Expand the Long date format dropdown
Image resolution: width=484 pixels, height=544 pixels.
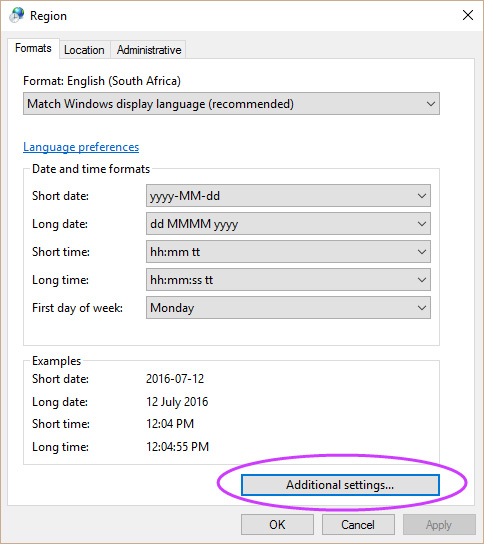tap(288, 224)
